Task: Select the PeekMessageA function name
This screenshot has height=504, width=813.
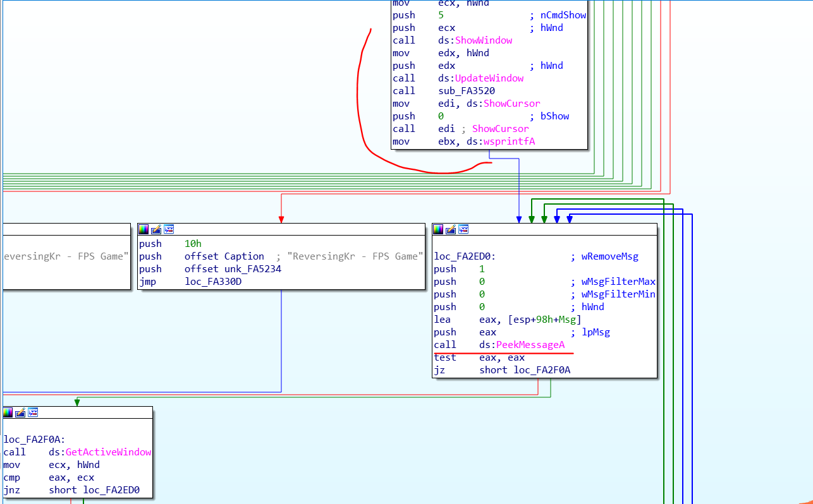Action: (x=530, y=345)
